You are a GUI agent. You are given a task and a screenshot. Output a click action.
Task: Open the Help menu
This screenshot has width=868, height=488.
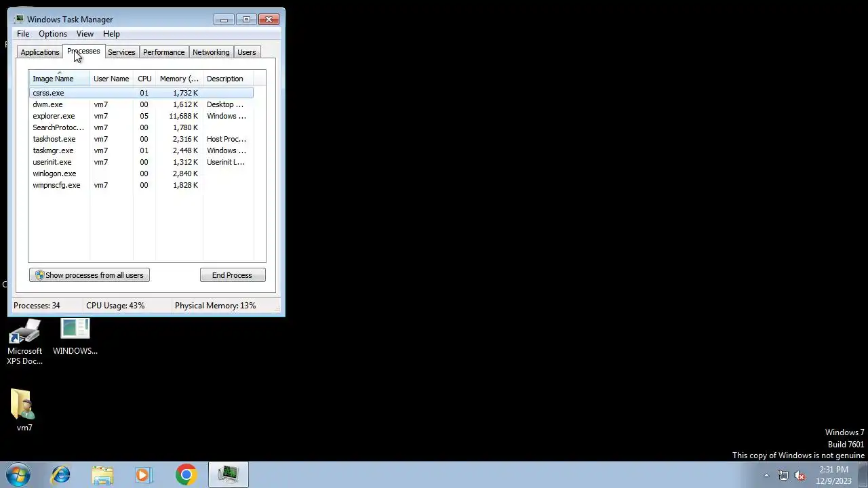coord(111,34)
